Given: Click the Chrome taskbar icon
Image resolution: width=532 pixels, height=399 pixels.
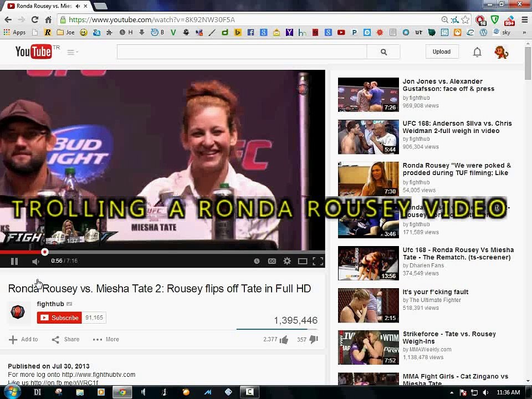Looking at the screenshot, I should pos(122,392).
